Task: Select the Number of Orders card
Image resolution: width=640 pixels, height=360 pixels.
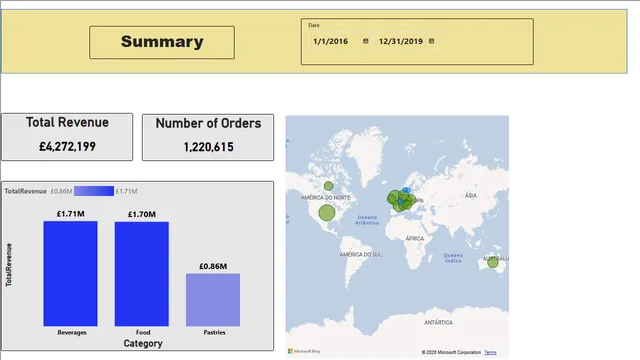Action: [x=208, y=138]
